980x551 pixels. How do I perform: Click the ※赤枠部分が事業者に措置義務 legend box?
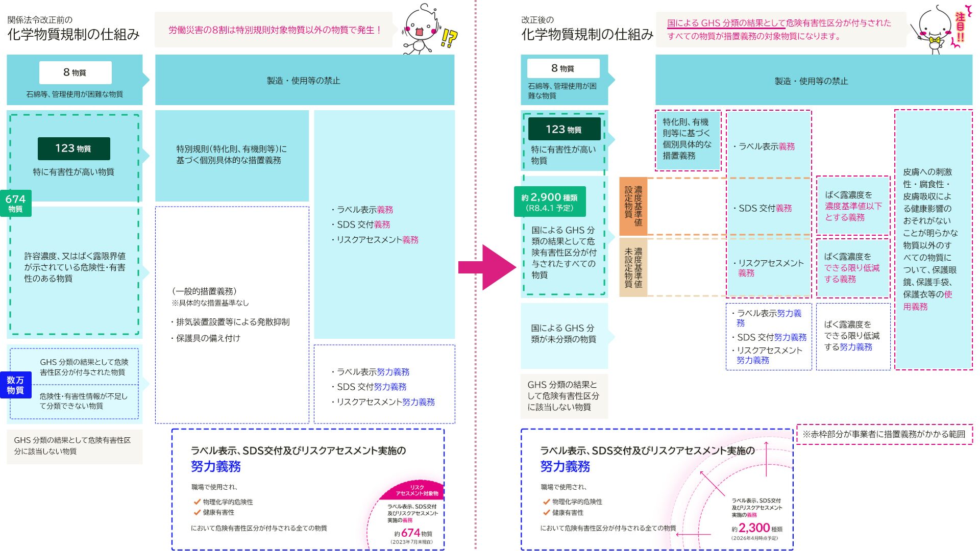click(884, 434)
